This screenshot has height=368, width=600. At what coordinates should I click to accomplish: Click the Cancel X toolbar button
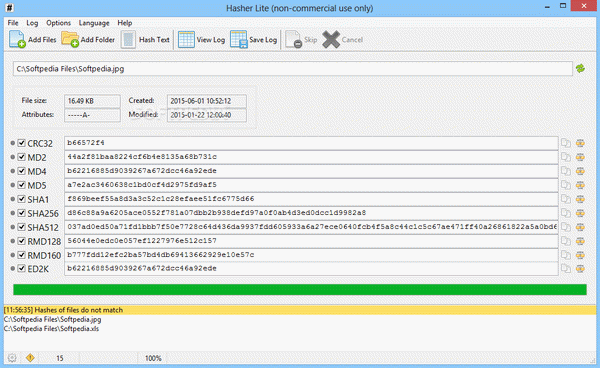click(342, 39)
